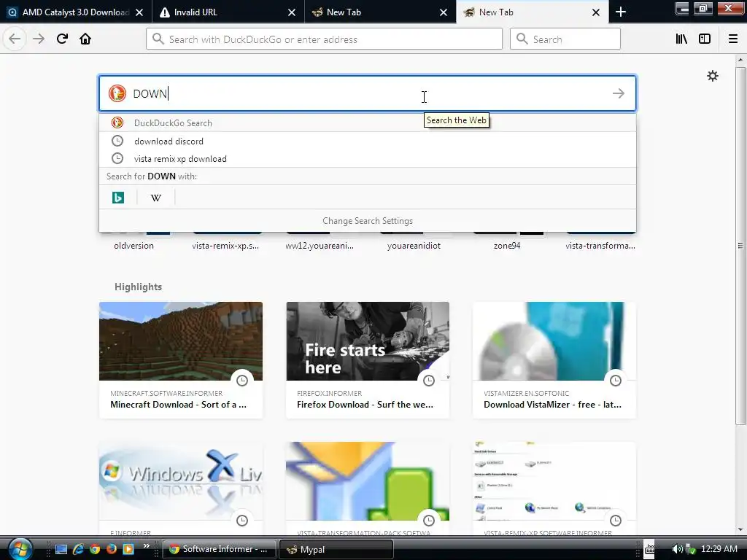Show sidebars icon in toolbar
The height and width of the screenshot is (560, 747).
pyautogui.click(x=705, y=39)
